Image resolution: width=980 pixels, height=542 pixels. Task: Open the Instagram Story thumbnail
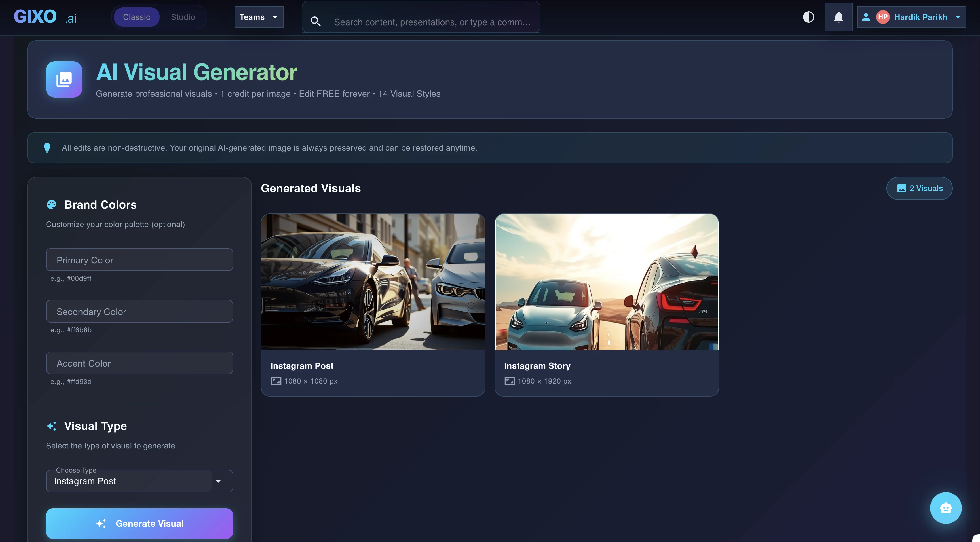pyautogui.click(x=607, y=282)
